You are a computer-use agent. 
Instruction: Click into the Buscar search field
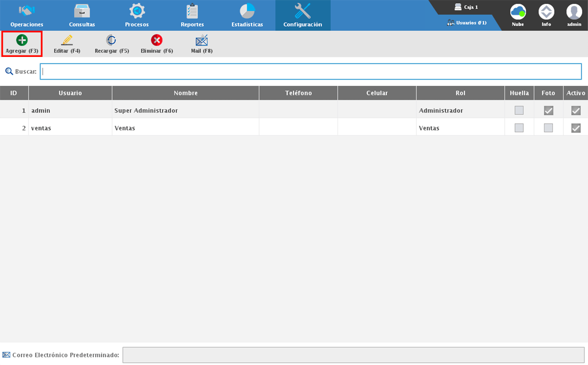coord(310,71)
